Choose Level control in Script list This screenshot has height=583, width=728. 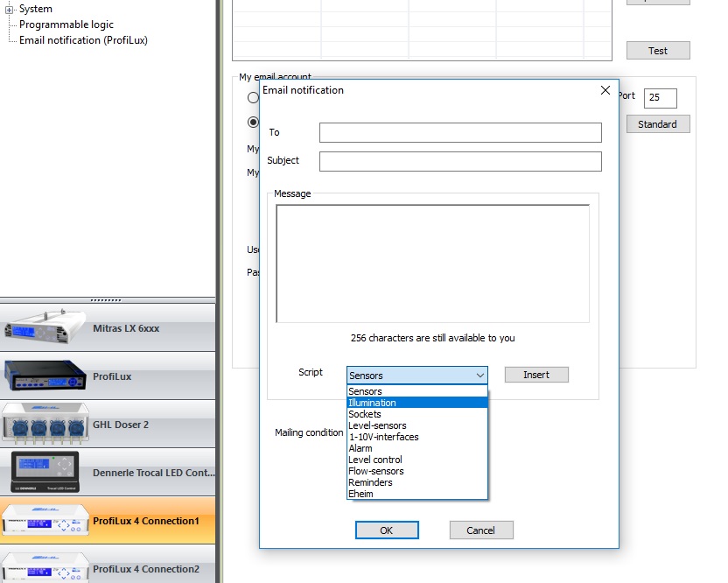pyautogui.click(x=417, y=460)
